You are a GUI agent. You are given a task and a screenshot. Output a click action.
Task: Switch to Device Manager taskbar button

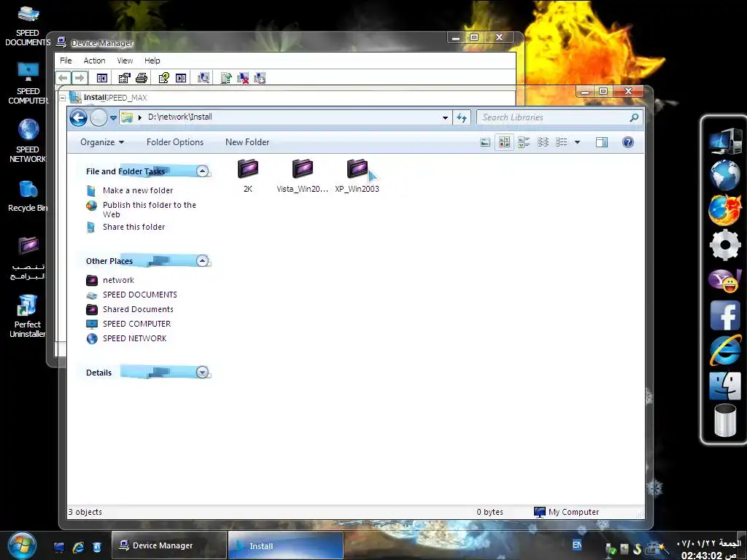[x=169, y=545]
